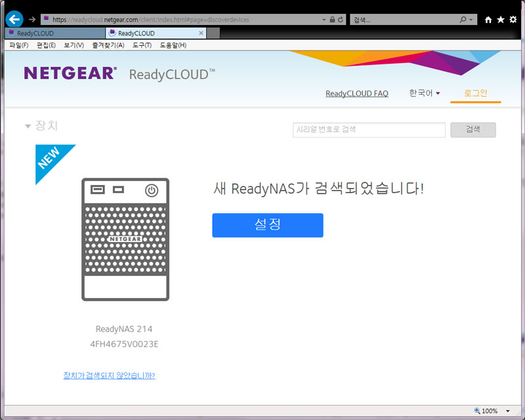
Task: Open the 한국어 language dropdown
Action: (x=424, y=93)
